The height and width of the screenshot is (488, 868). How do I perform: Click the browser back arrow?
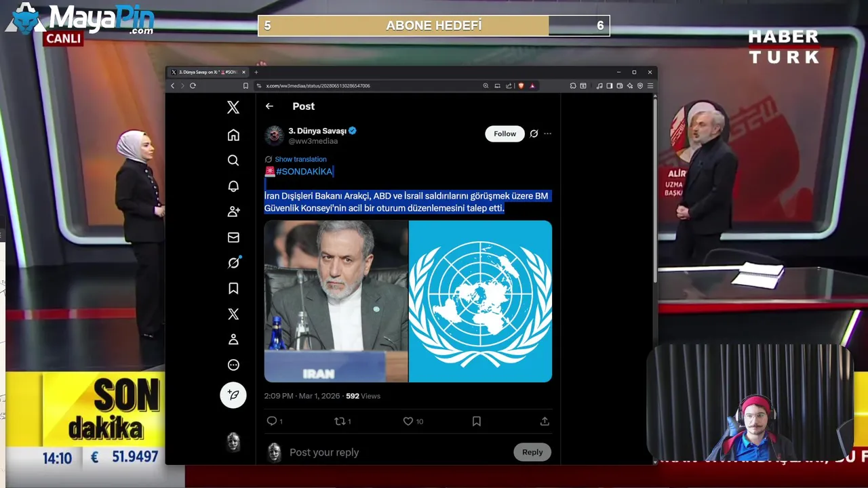(172, 85)
